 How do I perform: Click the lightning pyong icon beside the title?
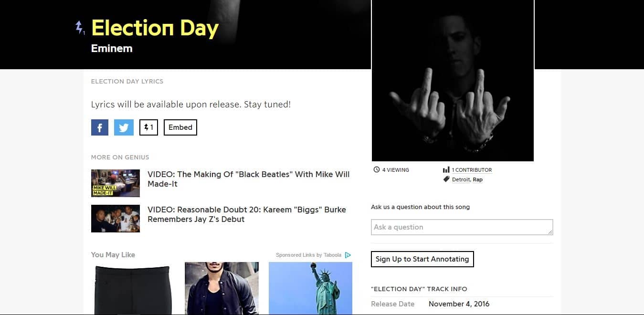click(x=79, y=28)
